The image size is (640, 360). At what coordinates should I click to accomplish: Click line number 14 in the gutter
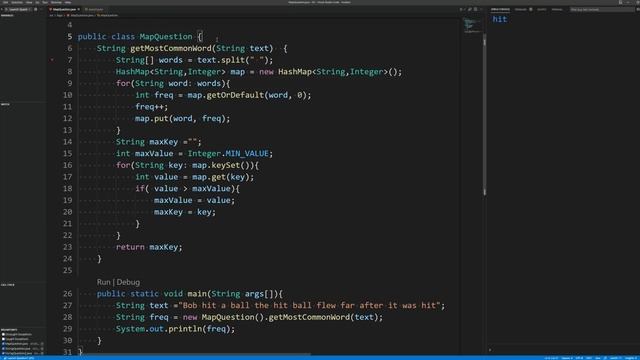coord(68,142)
